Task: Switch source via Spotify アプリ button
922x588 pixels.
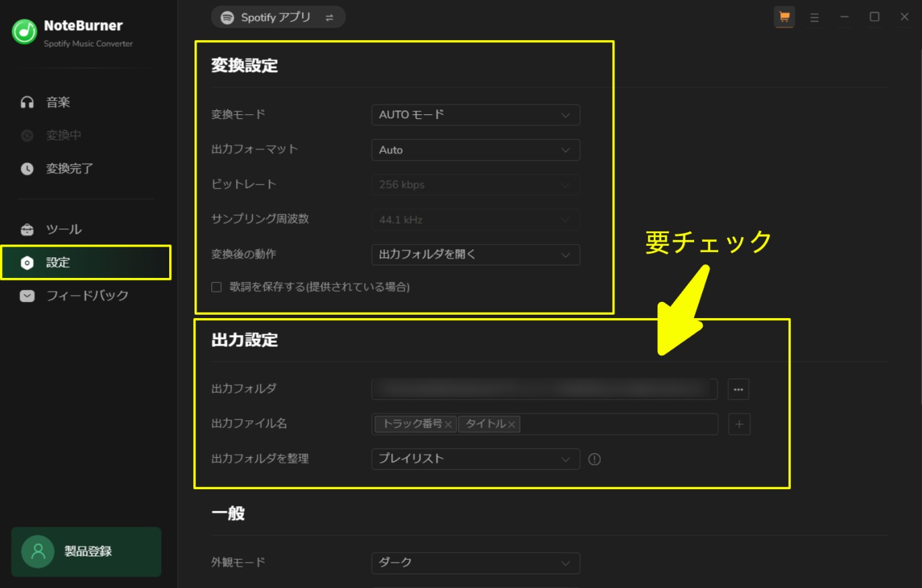Action: pyautogui.click(x=278, y=17)
